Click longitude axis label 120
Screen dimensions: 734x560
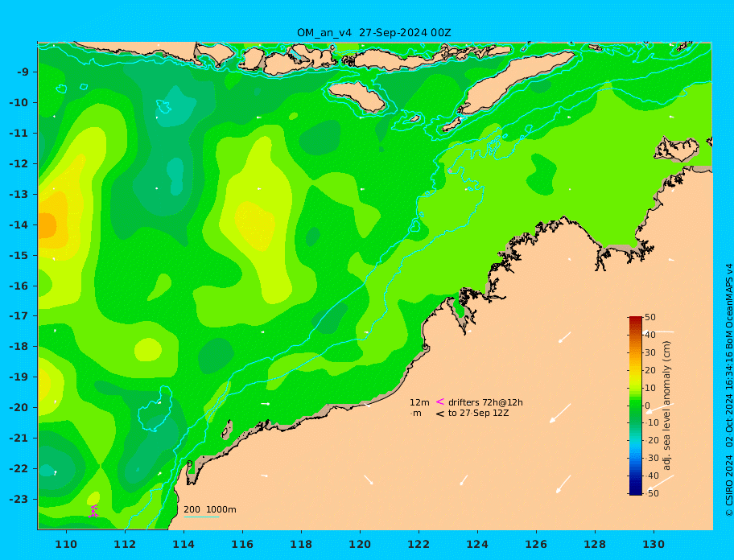pyautogui.click(x=360, y=544)
